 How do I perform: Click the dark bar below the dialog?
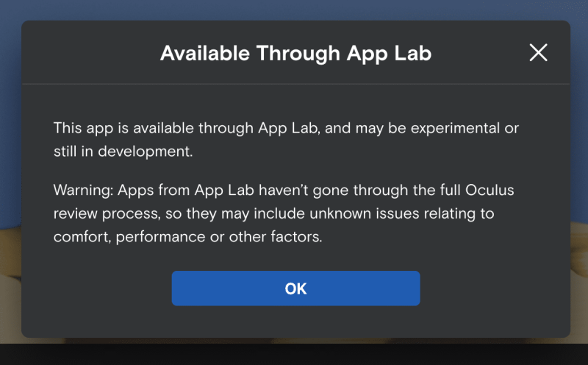(294, 354)
